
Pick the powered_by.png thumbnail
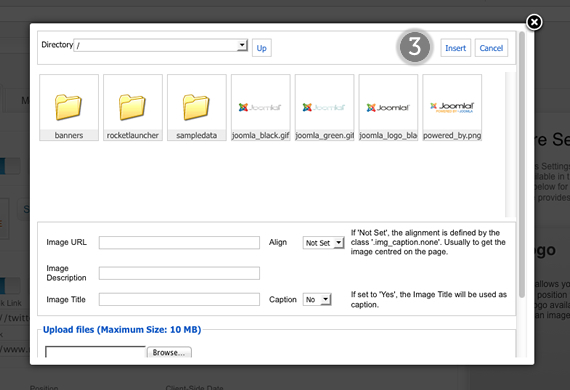452,108
